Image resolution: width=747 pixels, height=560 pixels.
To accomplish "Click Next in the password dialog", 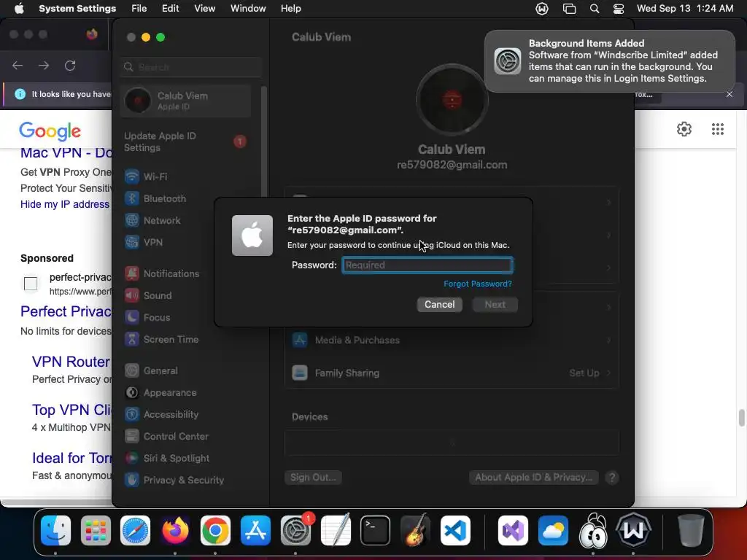I will click(x=495, y=304).
